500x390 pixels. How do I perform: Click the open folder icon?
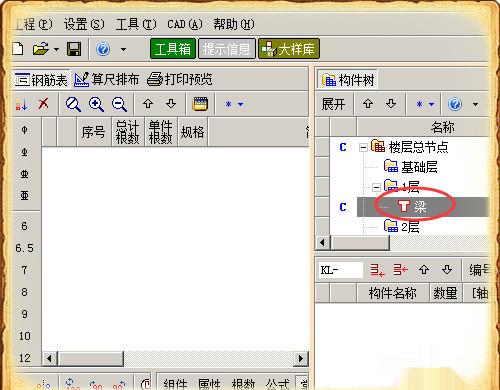coord(41,49)
